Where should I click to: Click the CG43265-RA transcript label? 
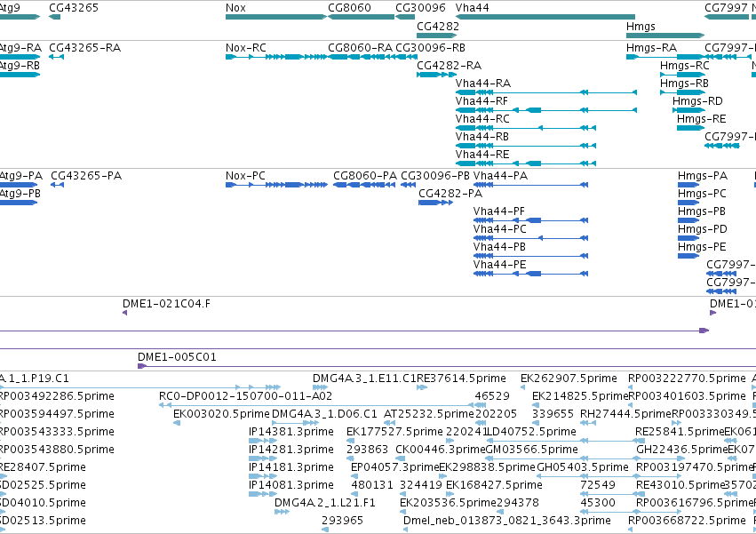pos(85,48)
